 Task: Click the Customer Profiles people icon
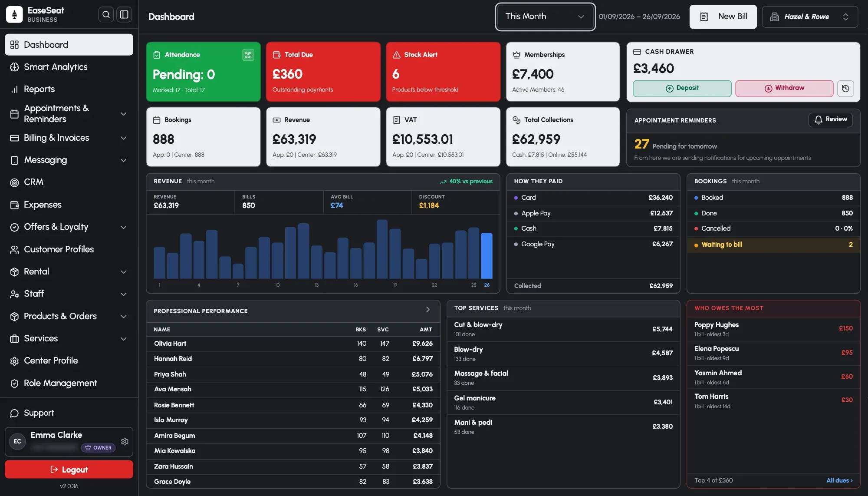14,249
